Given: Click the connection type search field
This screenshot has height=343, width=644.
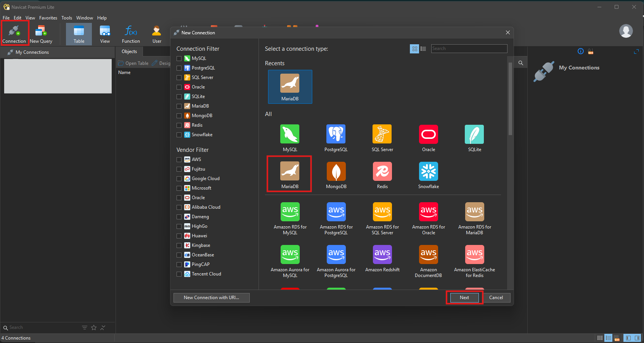Looking at the screenshot, I should coord(469,48).
